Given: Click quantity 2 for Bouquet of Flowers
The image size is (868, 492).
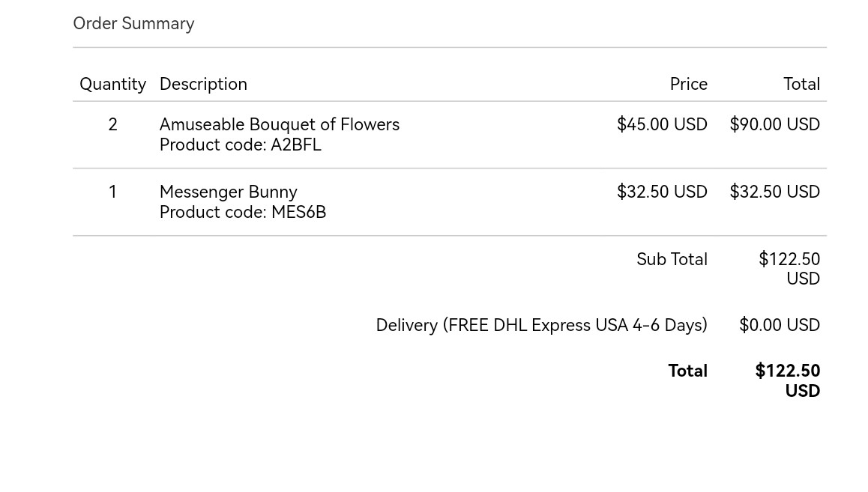Looking at the screenshot, I should coord(112,124).
